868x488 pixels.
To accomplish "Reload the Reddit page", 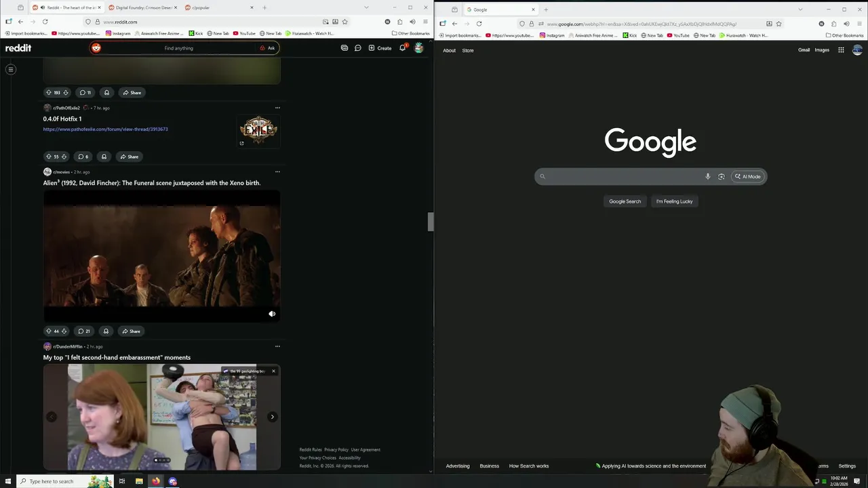I will pyautogui.click(x=45, y=22).
